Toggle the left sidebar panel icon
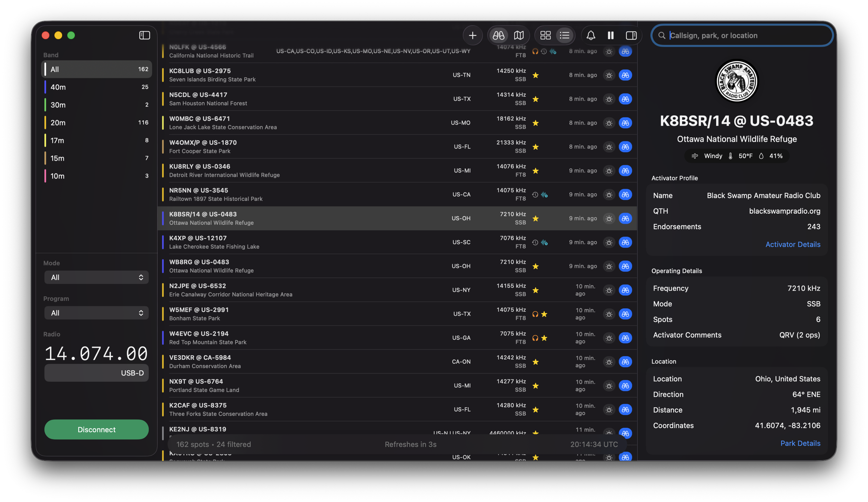The image size is (868, 502). point(144,35)
